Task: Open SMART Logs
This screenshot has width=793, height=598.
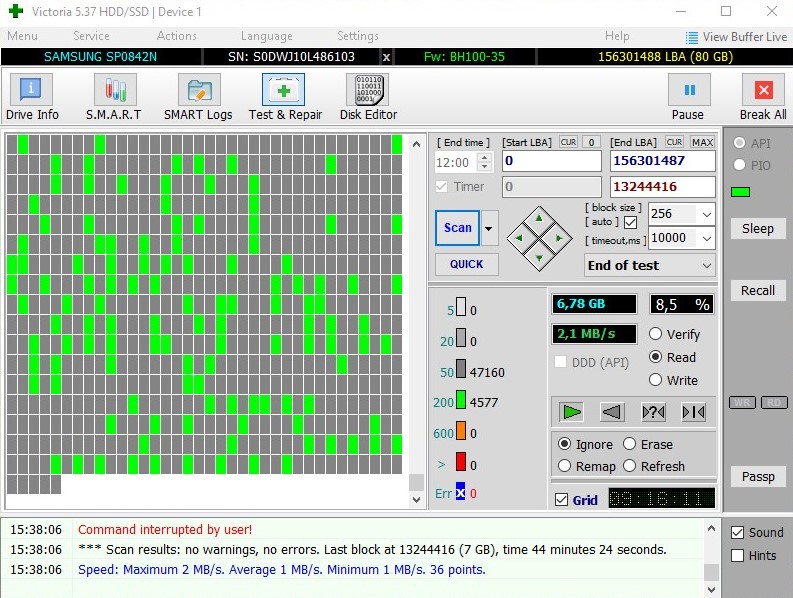Action: coord(198,96)
